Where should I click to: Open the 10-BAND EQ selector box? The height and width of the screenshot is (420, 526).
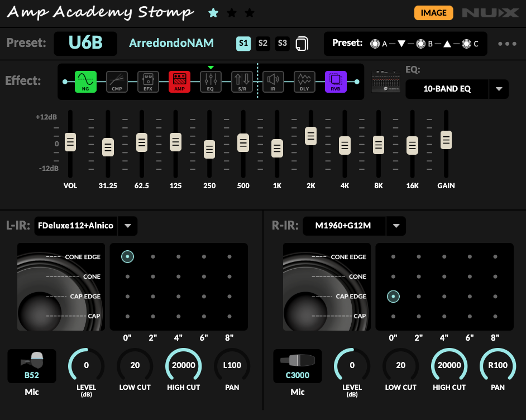tap(447, 89)
